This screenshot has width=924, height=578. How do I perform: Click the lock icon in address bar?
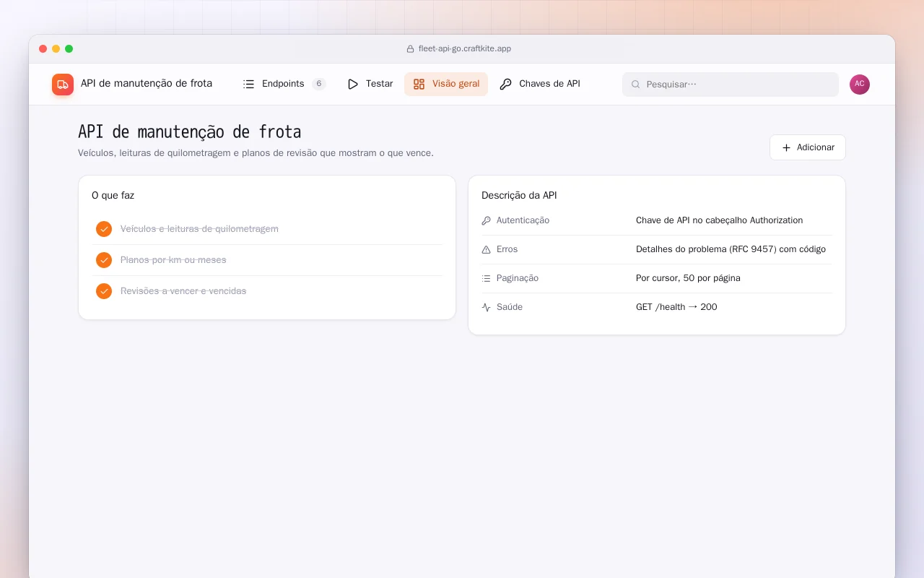click(411, 49)
